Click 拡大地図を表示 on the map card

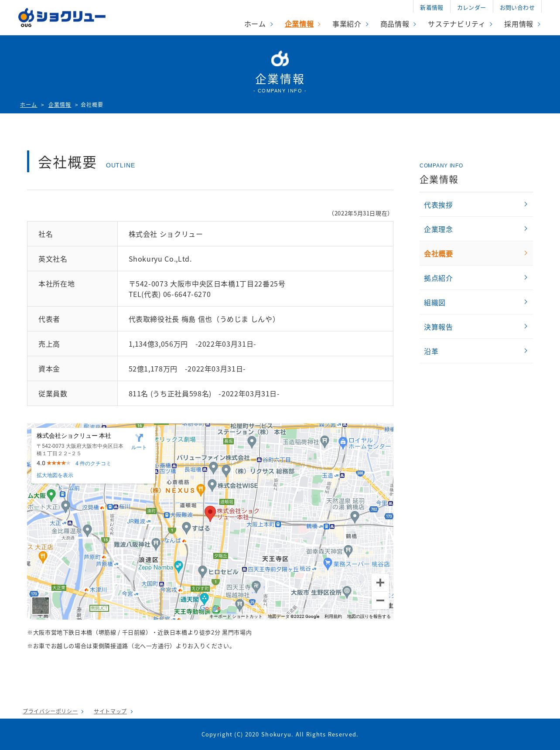click(55, 475)
